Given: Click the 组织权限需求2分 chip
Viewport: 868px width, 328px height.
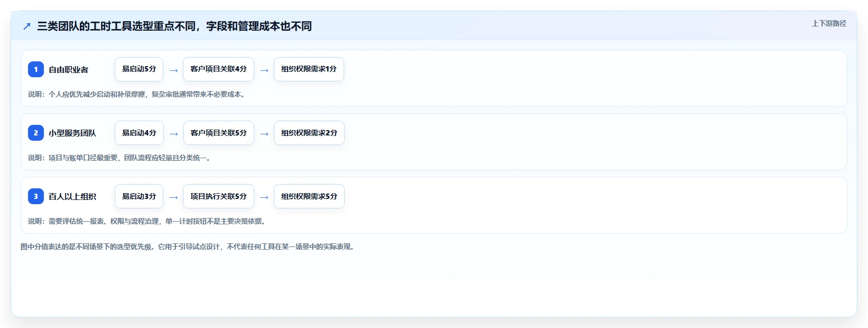Looking at the screenshot, I should point(309,133).
